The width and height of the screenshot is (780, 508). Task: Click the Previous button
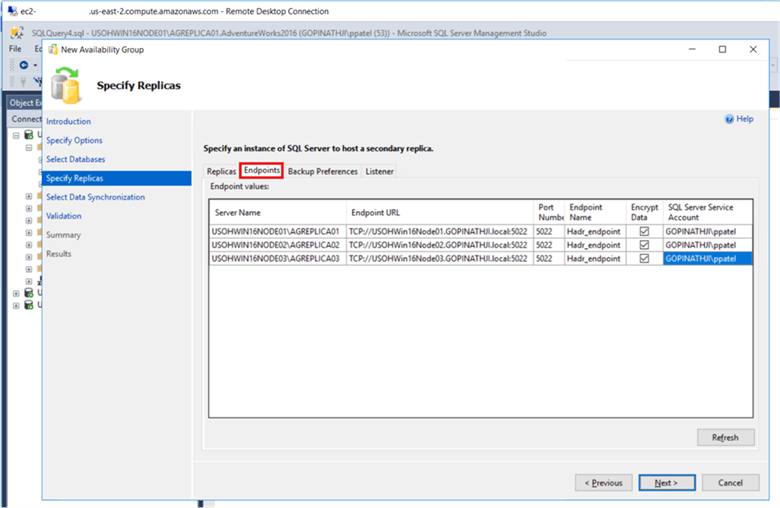(x=603, y=483)
